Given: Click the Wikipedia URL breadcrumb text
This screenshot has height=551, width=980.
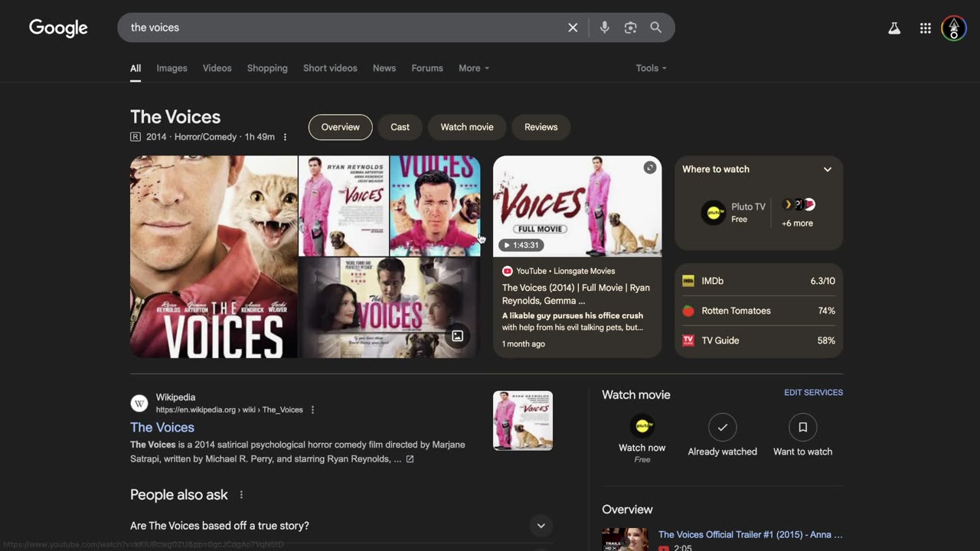Looking at the screenshot, I should coord(230,410).
